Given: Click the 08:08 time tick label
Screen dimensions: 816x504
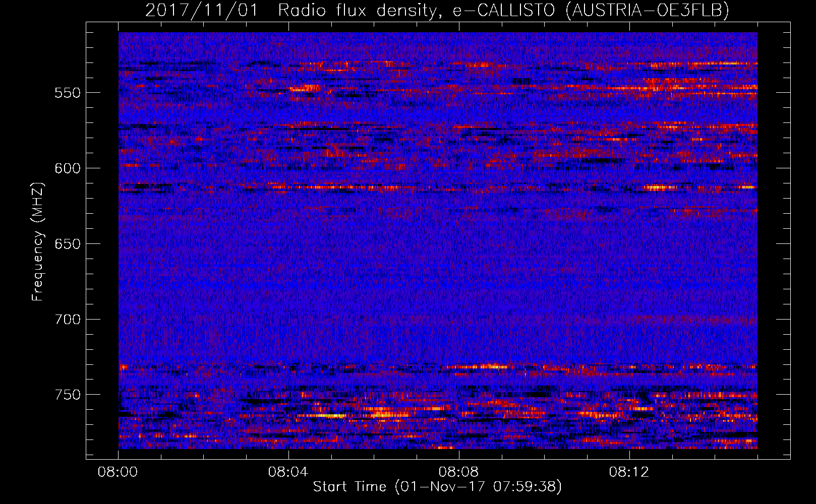Looking at the screenshot, I should point(458,472).
